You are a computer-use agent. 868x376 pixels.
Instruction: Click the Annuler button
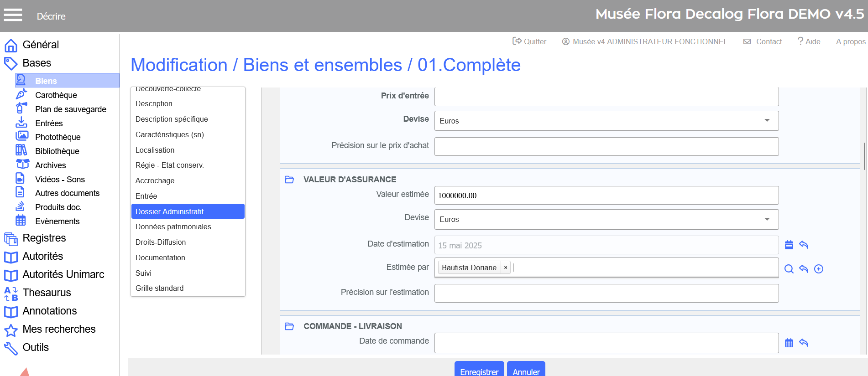tap(526, 371)
